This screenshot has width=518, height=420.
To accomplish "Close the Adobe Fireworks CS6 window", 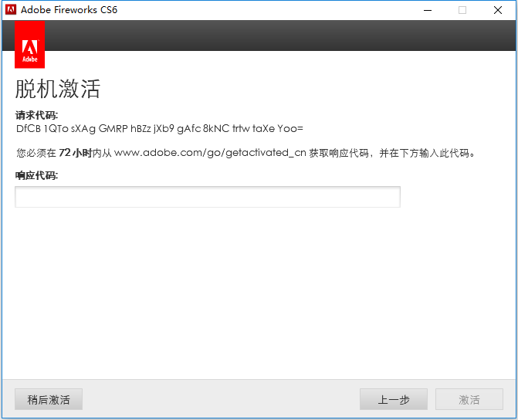I will [x=498, y=10].
